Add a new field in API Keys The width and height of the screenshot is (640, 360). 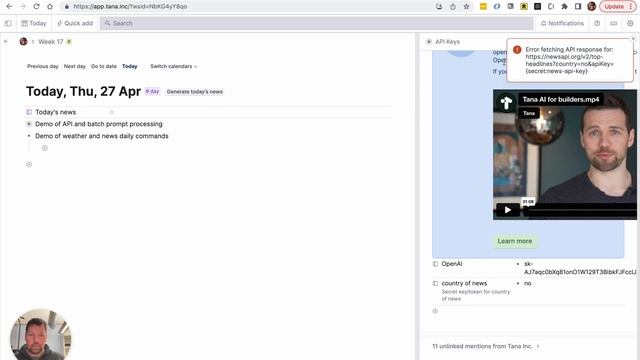point(435,311)
